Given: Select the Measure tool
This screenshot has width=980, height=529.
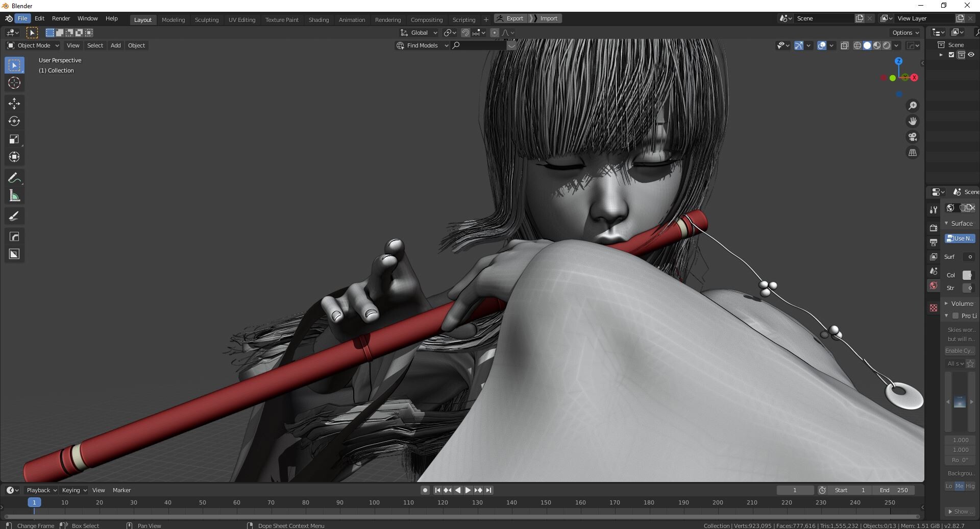Looking at the screenshot, I should click(14, 196).
